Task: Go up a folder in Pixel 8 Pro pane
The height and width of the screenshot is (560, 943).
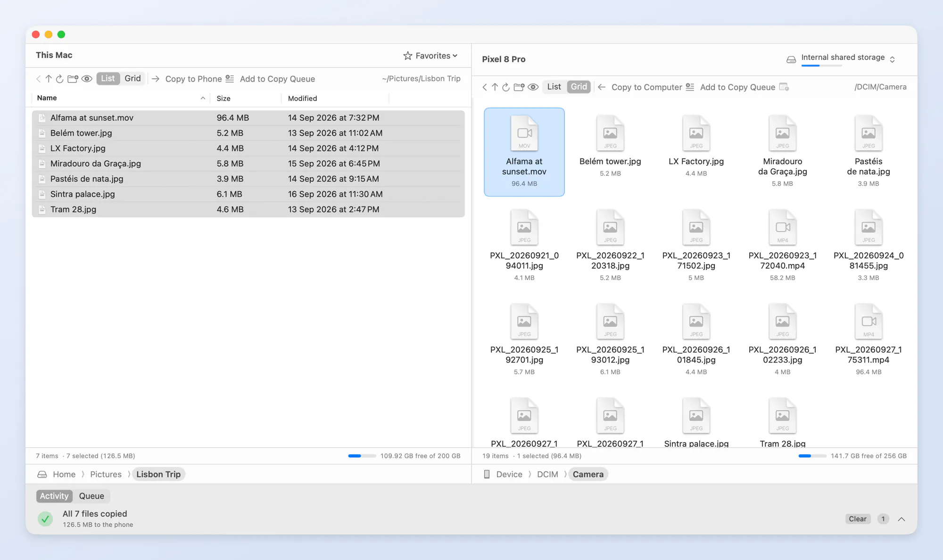Action: point(495,87)
